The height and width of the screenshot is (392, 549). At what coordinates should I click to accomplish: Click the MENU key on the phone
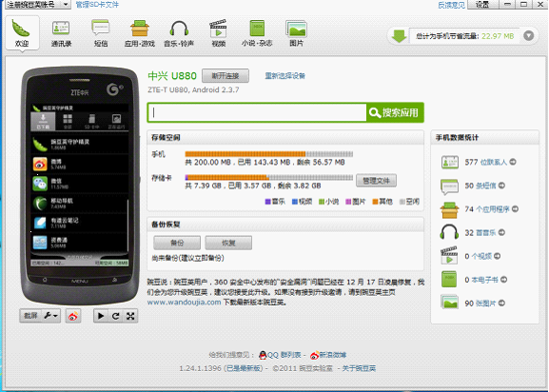(79, 281)
